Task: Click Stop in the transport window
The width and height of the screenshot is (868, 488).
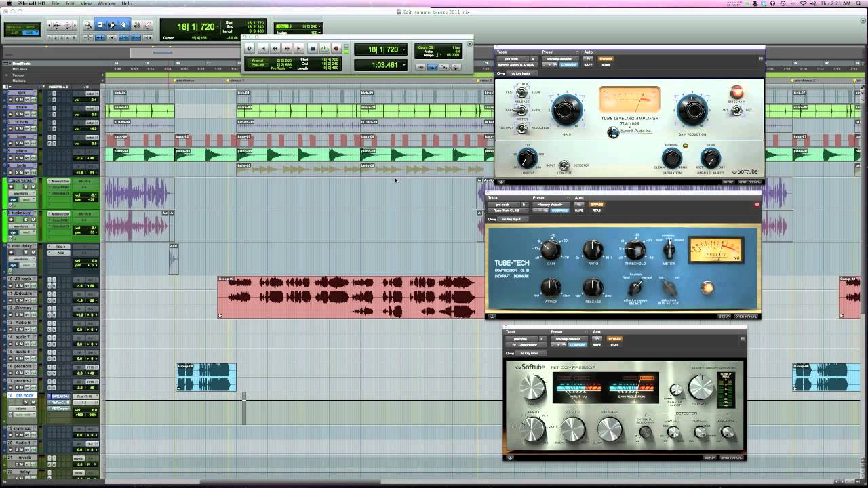Action: (x=313, y=49)
